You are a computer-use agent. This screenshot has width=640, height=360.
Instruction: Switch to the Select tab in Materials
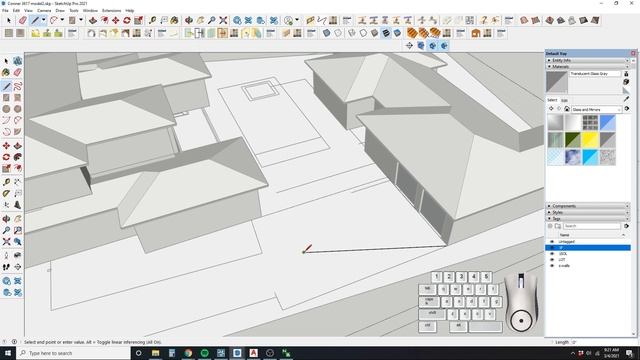coord(552,100)
